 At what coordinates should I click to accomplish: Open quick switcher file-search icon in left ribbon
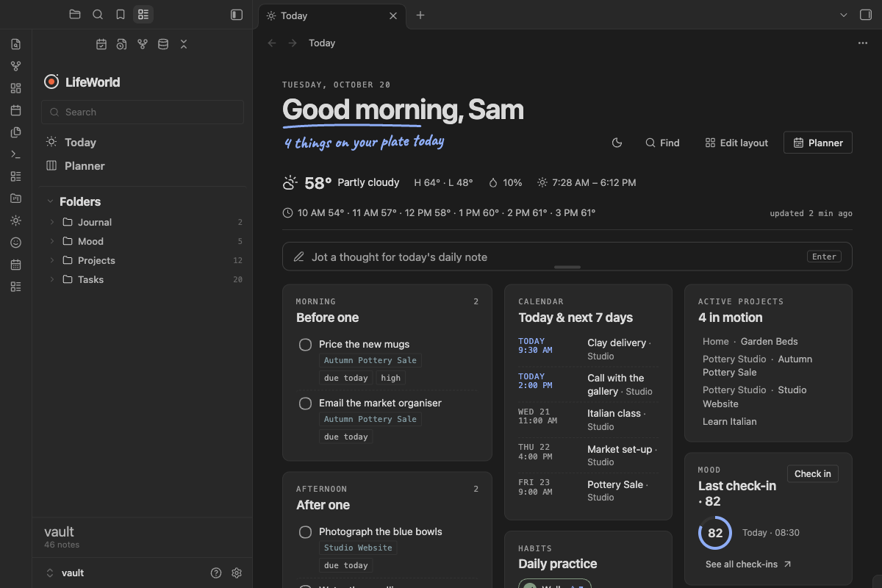(x=16, y=44)
